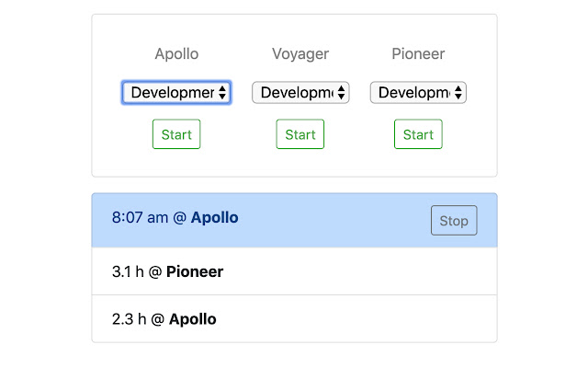This screenshot has width=588, height=368.
Task: Click the bold Apollo name in active entry
Action: point(214,218)
